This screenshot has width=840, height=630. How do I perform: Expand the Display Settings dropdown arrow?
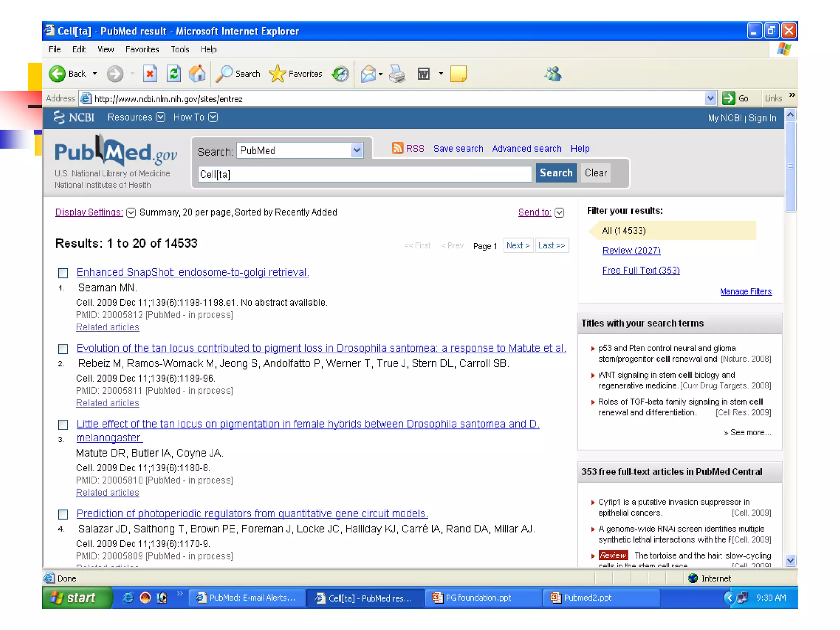[x=131, y=212]
